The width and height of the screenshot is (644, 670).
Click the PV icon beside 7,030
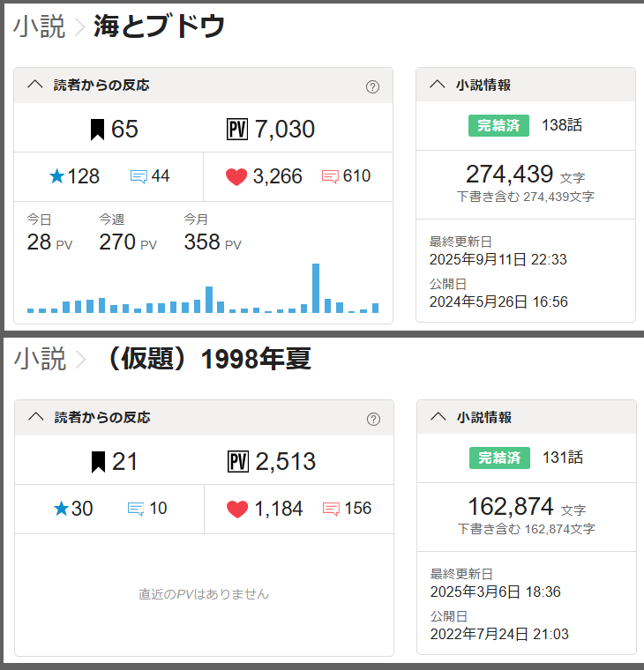[x=236, y=130]
